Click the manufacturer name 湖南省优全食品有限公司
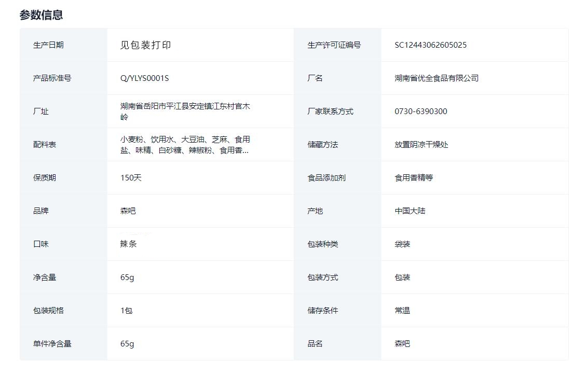This screenshot has width=588, height=376. 436,78
